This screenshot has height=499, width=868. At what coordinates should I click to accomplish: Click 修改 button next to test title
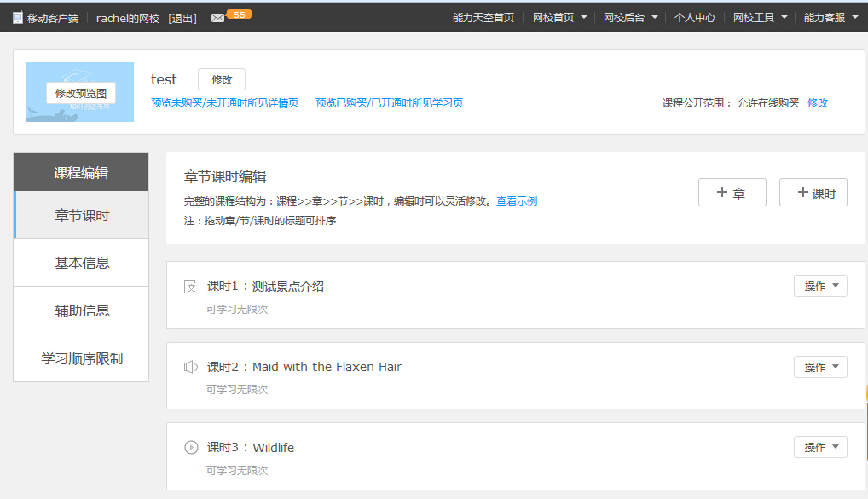[x=222, y=79]
